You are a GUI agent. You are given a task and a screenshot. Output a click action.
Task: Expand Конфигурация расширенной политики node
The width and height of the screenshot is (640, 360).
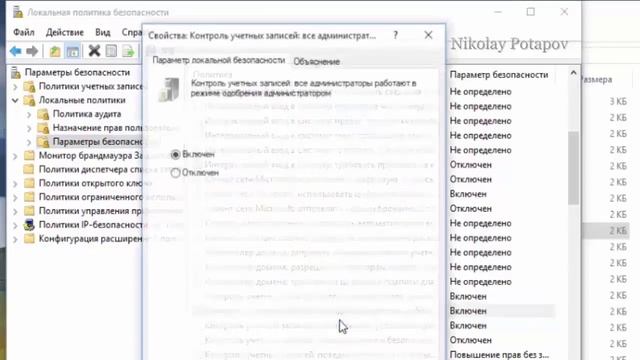click(15, 239)
